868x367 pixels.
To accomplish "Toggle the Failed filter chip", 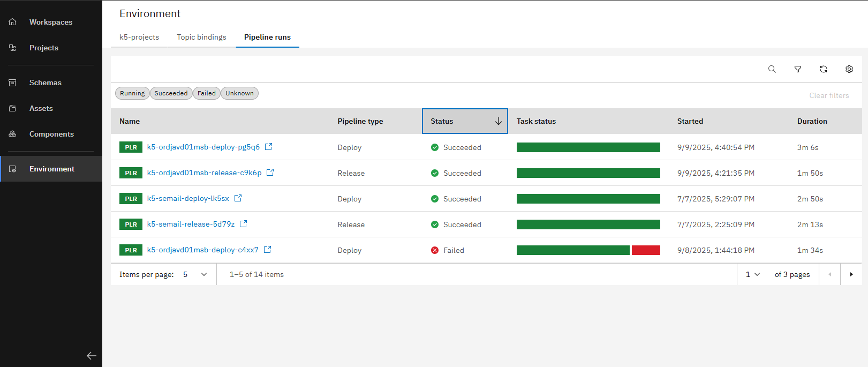I will pos(206,93).
